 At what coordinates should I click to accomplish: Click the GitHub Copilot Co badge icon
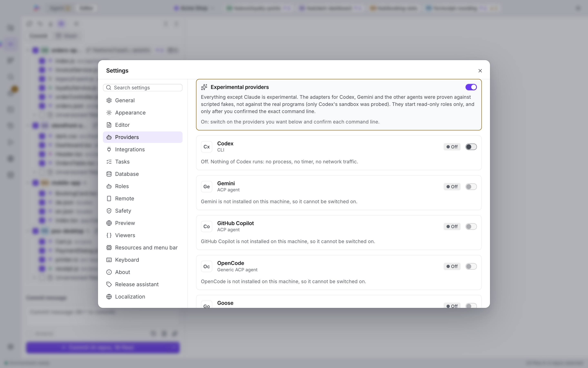coord(207,227)
